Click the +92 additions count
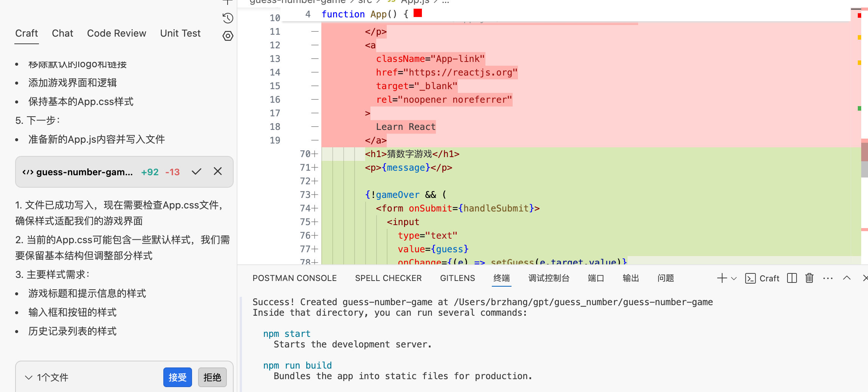This screenshot has height=392, width=868. (150, 172)
